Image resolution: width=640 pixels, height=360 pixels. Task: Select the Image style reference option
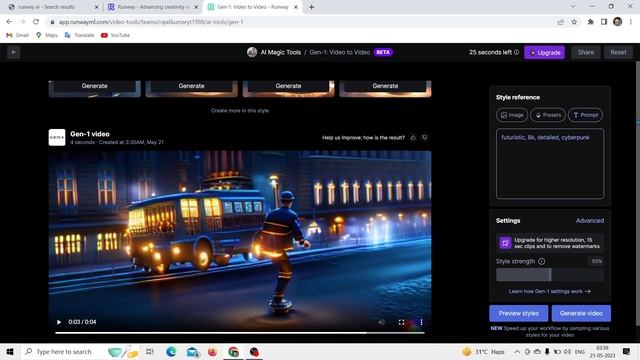tap(512, 115)
